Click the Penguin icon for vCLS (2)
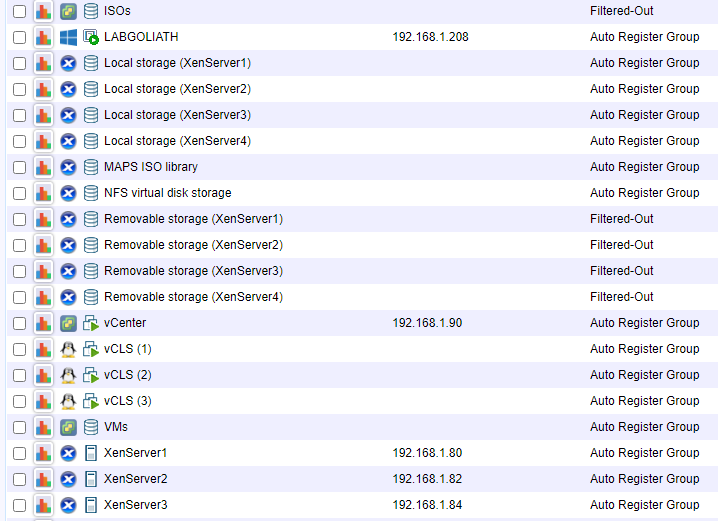The height and width of the screenshot is (521, 718). [68, 375]
